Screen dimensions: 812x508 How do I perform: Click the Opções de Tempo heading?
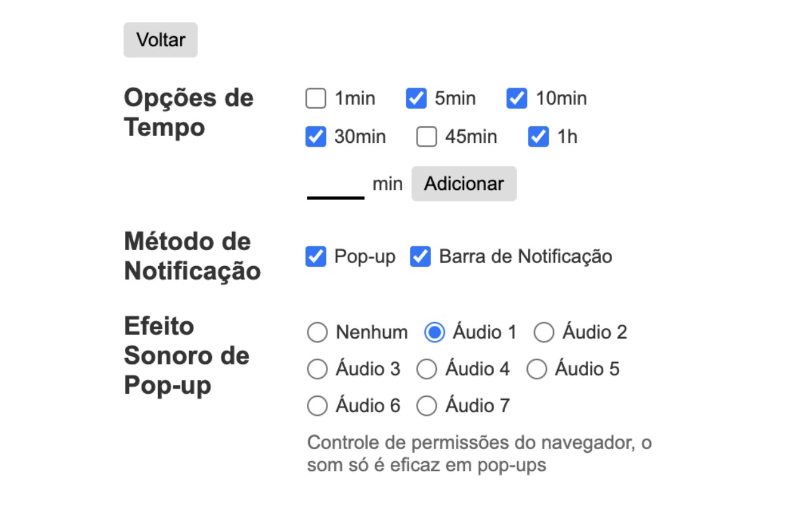(188, 112)
